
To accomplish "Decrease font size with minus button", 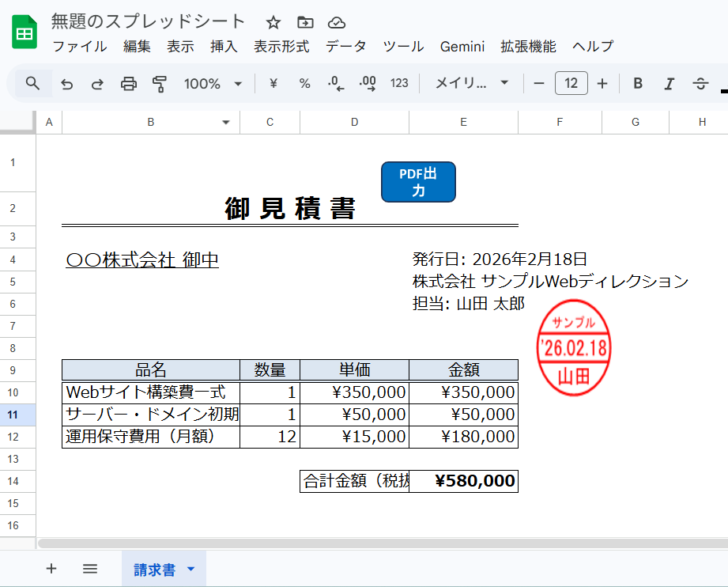I will click(539, 83).
